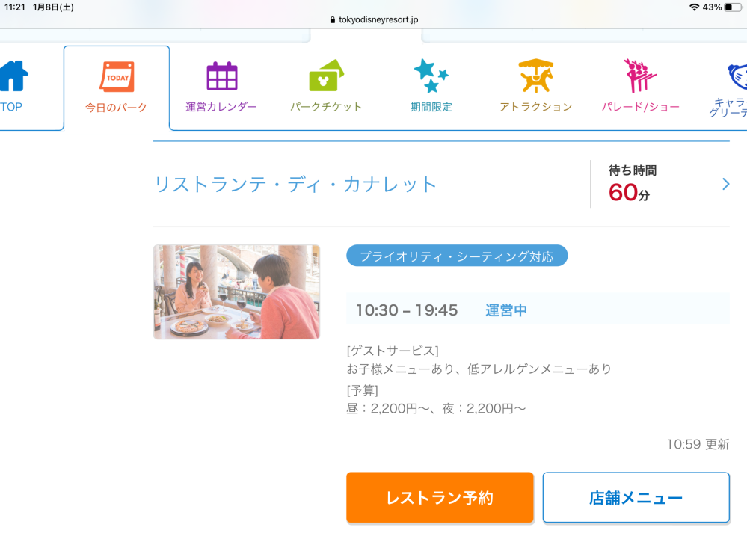Open the リストランテ・ディ・カナレット restaurant title link
The height and width of the screenshot is (560, 747).
(x=295, y=185)
